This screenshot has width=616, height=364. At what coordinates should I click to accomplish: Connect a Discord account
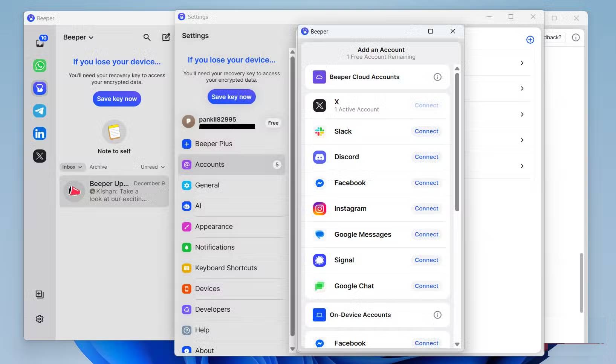(x=426, y=157)
